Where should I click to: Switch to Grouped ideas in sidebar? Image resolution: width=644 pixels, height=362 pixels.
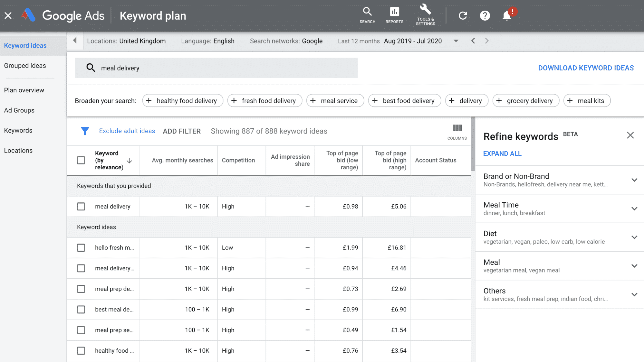coord(25,65)
